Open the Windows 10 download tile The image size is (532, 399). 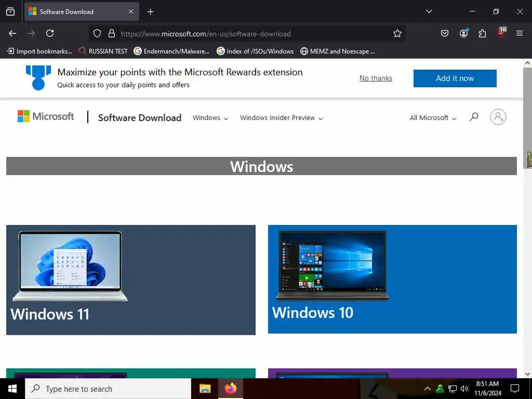coord(392,279)
